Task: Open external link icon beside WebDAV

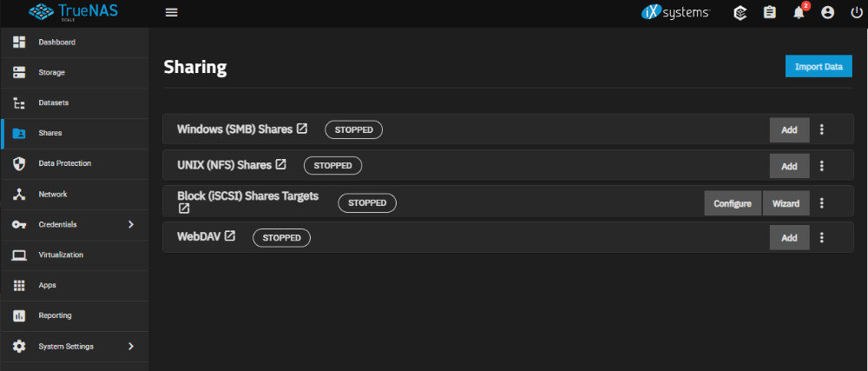Action: (230, 235)
